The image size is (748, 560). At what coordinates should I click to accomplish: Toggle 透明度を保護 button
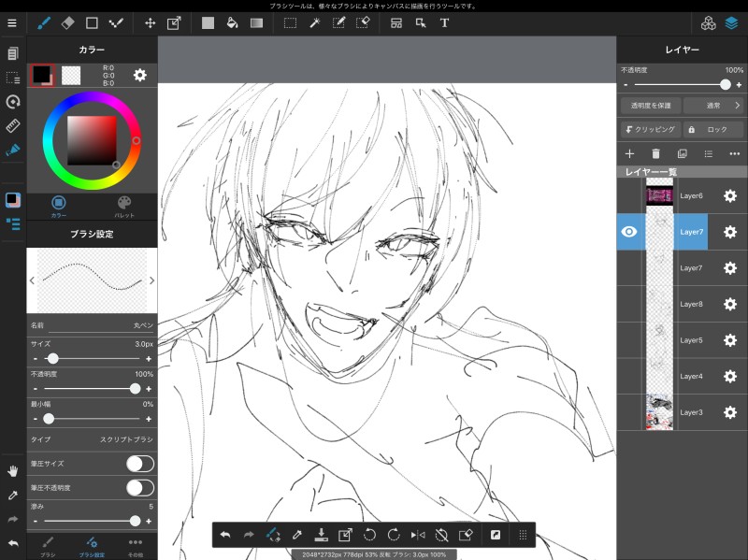650,106
